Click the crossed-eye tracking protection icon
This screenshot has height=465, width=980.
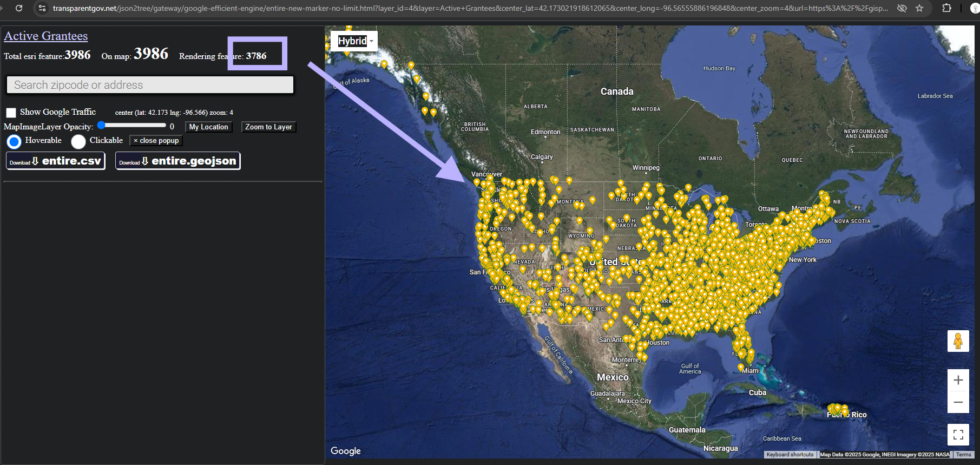point(902,8)
